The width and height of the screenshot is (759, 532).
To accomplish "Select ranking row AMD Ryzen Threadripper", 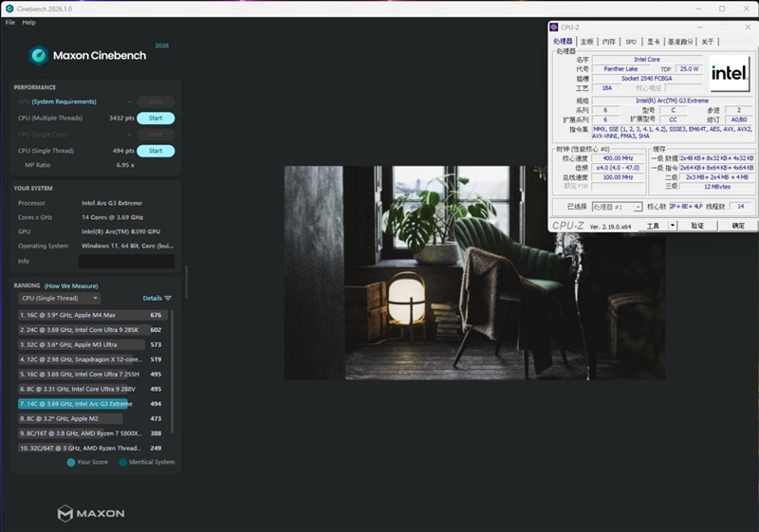I will tap(93, 449).
